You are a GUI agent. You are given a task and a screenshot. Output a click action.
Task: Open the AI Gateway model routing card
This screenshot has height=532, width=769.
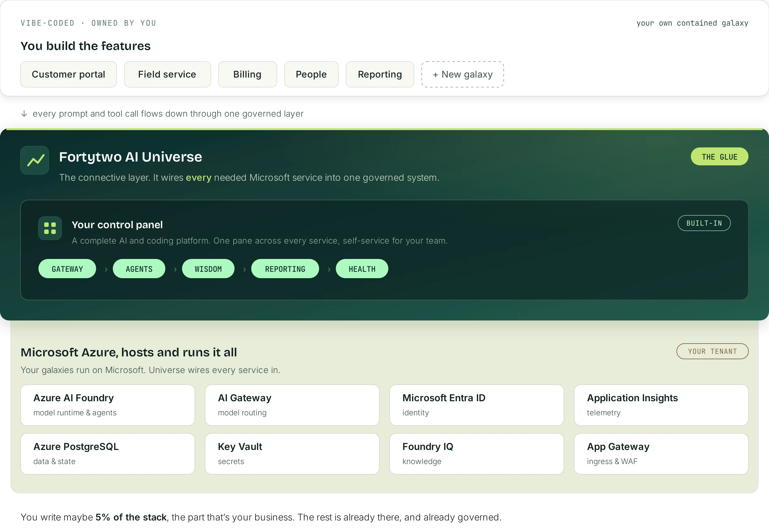(292, 405)
